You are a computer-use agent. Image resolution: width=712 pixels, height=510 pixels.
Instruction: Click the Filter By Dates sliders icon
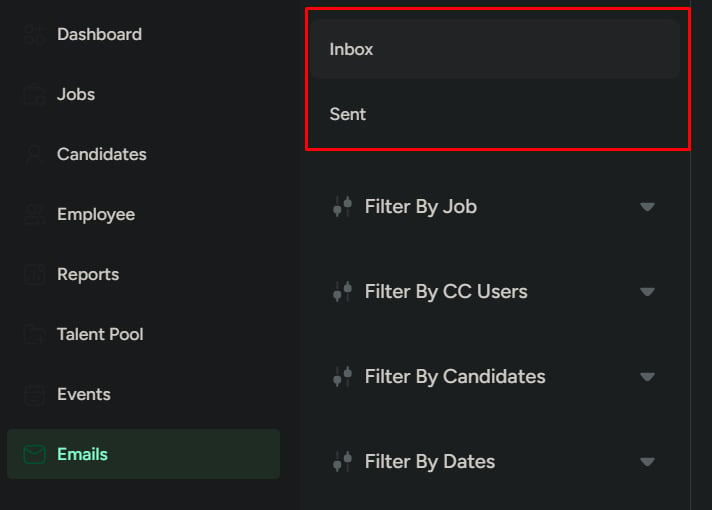coord(342,461)
